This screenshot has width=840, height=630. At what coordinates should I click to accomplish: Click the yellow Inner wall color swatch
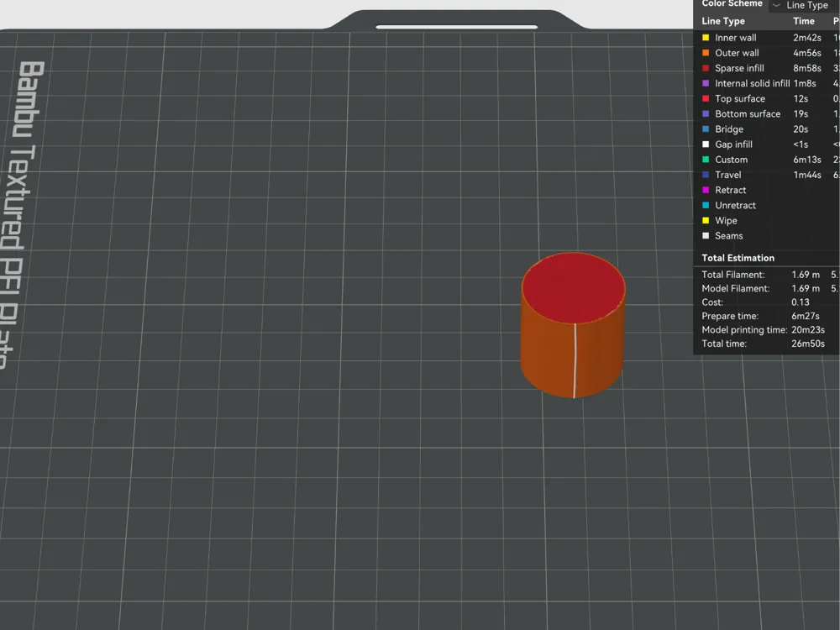[x=706, y=38]
